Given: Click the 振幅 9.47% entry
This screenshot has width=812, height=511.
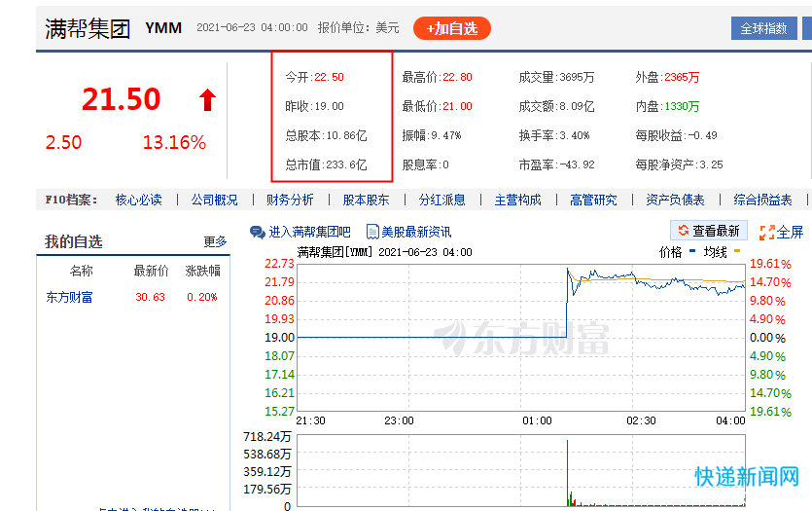Looking at the screenshot, I should pyautogui.click(x=432, y=136).
